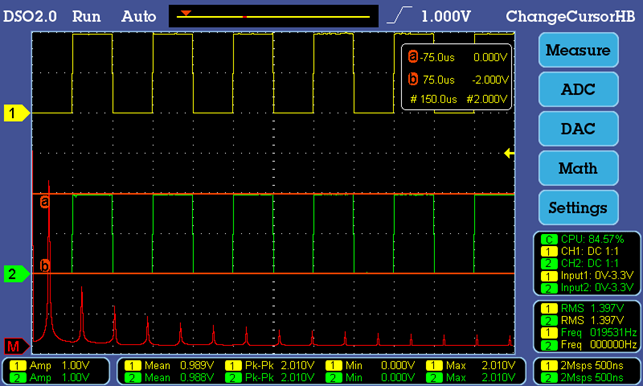Viewport: 643px width, 386px height.
Task: Click the rising edge trigger icon
Action: point(399,16)
